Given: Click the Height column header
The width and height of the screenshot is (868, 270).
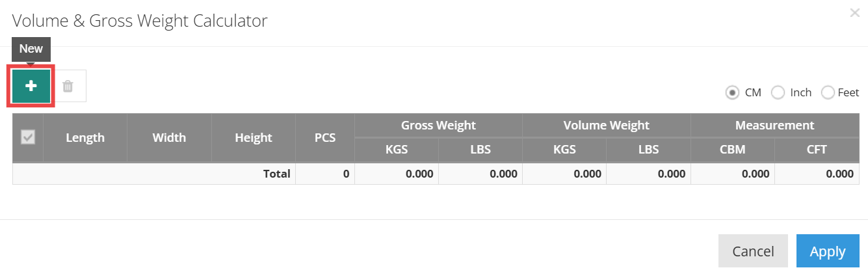Looking at the screenshot, I should (x=254, y=137).
